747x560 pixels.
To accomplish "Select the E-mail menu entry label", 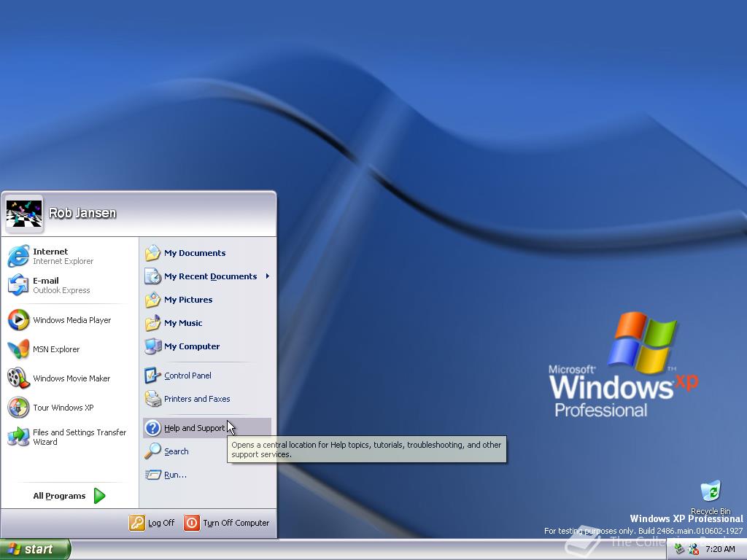I will click(46, 281).
